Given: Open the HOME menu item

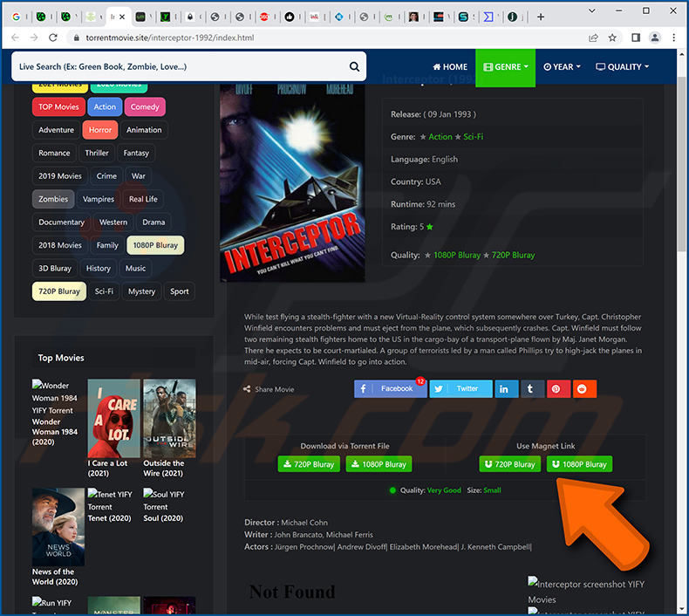Looking at the screenshot, I should [x=450, y=67].
